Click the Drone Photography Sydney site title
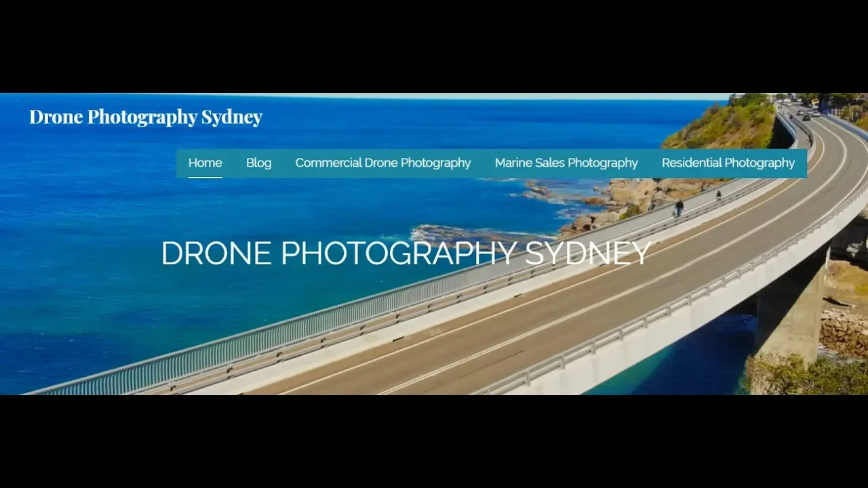This screenshot has width=868, height=488. pos(146,117)
